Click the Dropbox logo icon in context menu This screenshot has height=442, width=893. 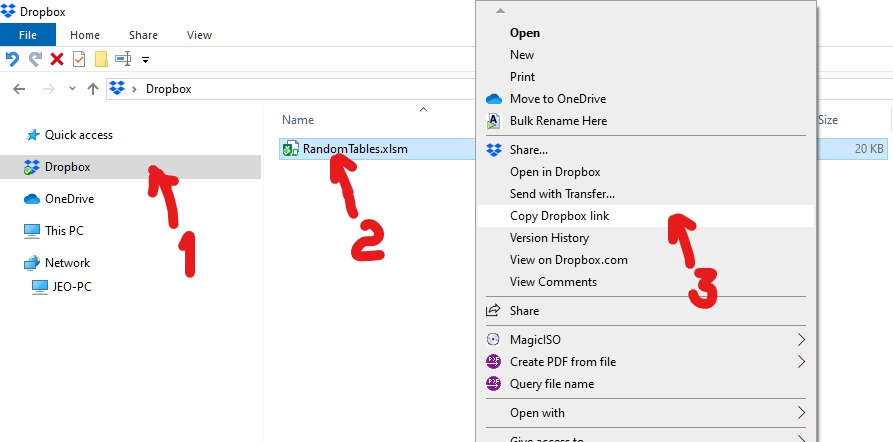[494, 150]
